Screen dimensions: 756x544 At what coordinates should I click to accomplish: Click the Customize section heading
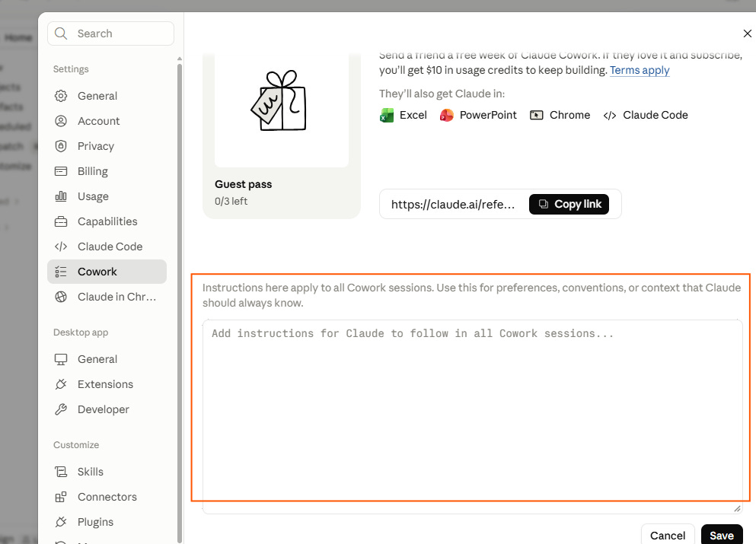tap(76, 445)
